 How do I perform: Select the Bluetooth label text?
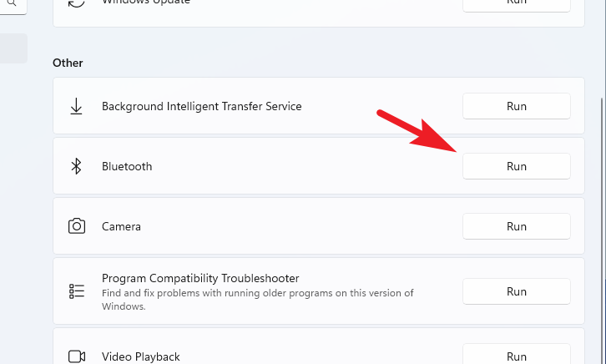(x=127, y=166)
